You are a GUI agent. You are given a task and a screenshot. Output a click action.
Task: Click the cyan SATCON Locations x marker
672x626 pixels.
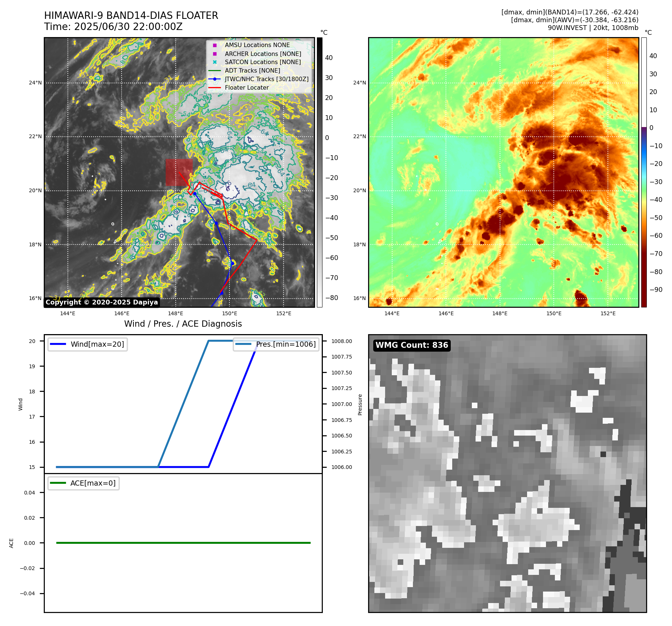click(x=215, y=62)
